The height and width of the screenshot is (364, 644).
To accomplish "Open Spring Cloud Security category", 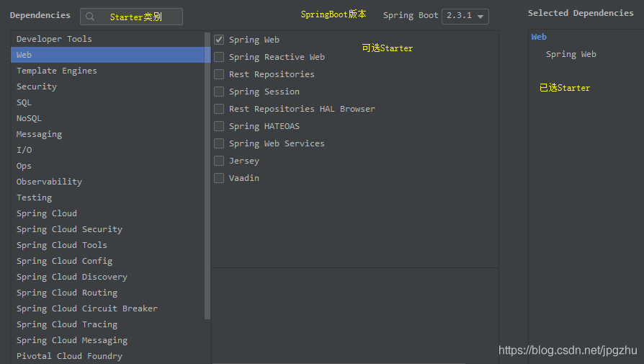I will pyautogui.click(x=107, y=229).
